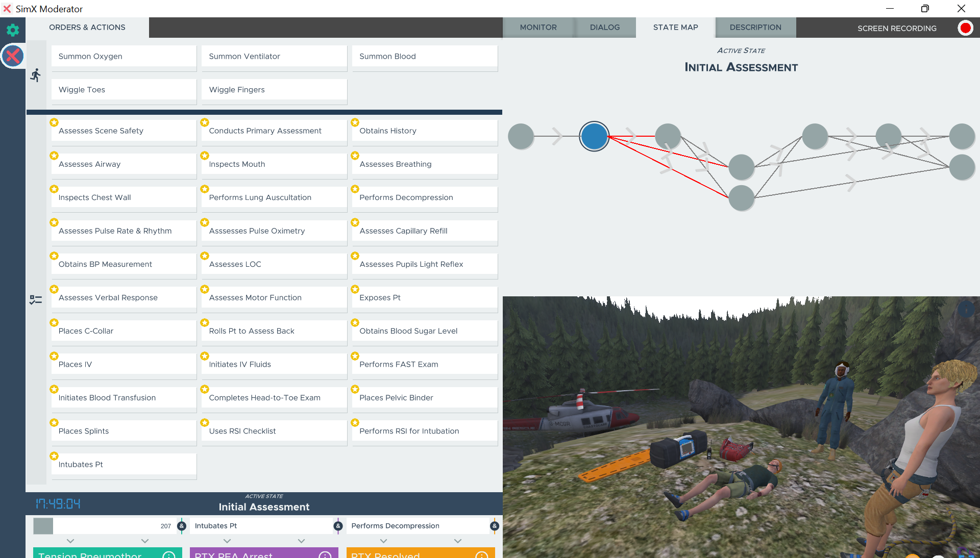The height and width of the screenshot is (558, 980).
Task: Switch to the Monitor tab
Action: point(538,28)
